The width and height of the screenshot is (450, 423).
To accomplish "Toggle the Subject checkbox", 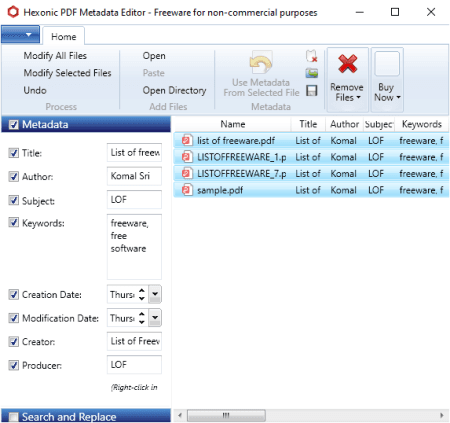I will pos(13,200).
